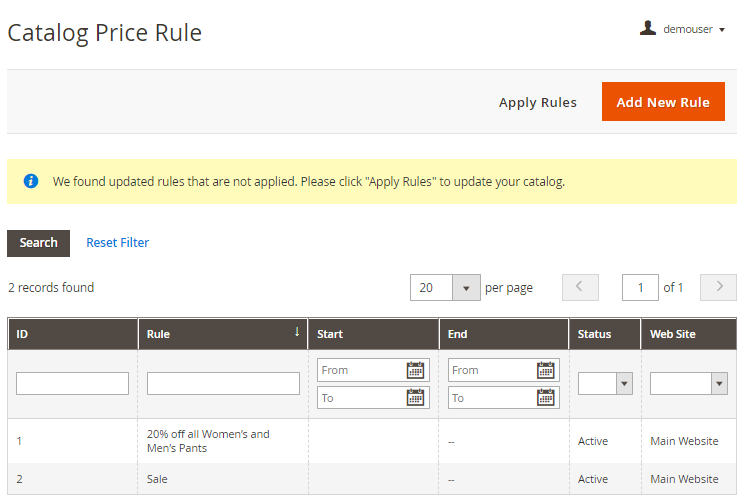The width and height of the screenshot is (738, 504).
Task: Focus the ID filter input field
Action: pos(72,383)
